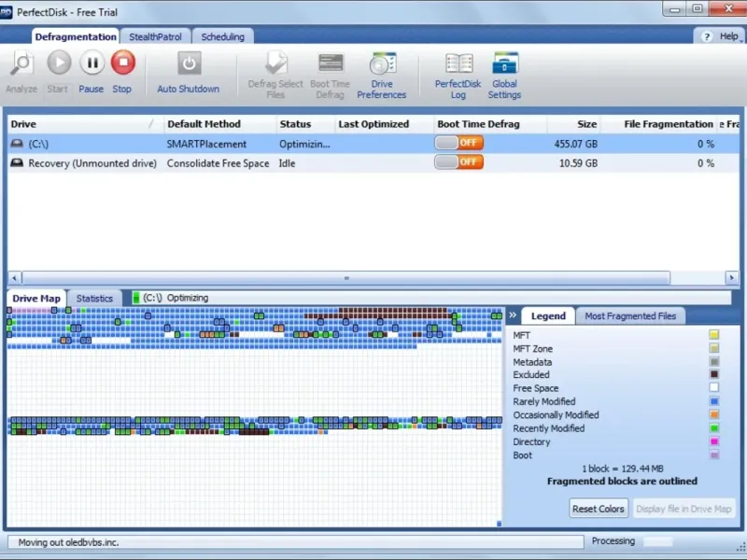Screen dimensions: 747x560
Task: Change the Rarely Modified color swatch
Action: pos(713,401)
